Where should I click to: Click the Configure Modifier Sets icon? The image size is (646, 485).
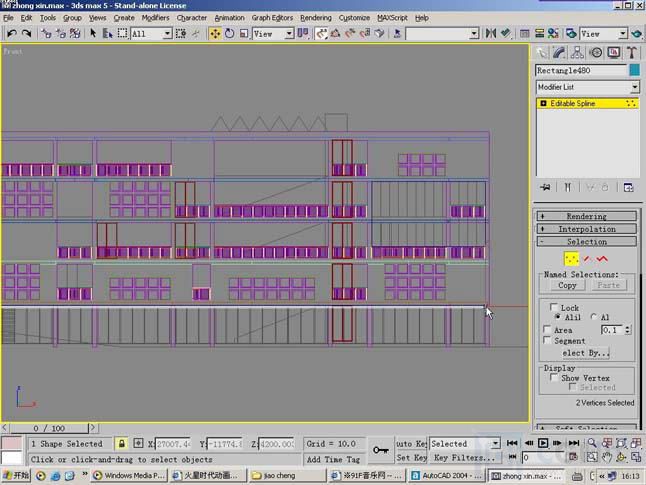(629, 187)
